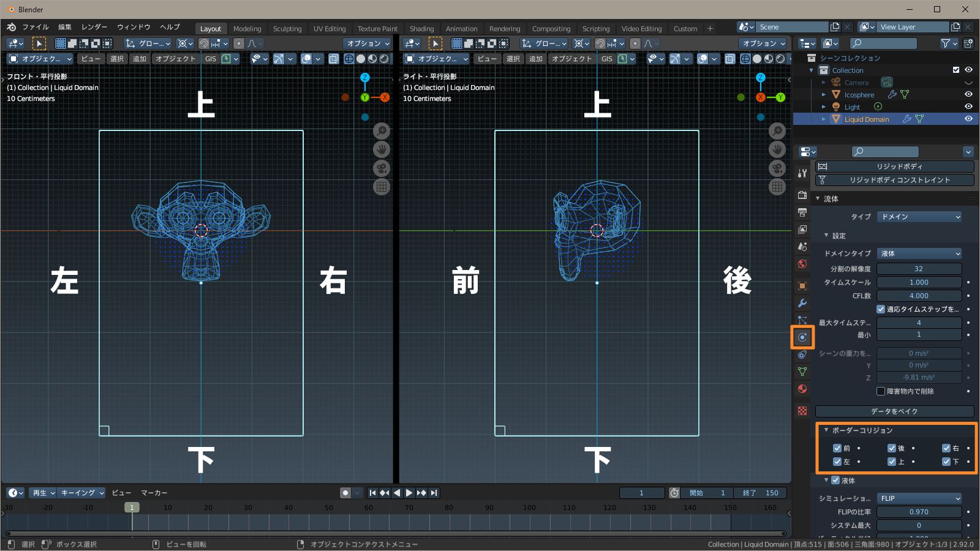The width and height of the screenshot is (980, 551).
Task: Click the snapping magnet icon in the header
Action: click(203, 43)
